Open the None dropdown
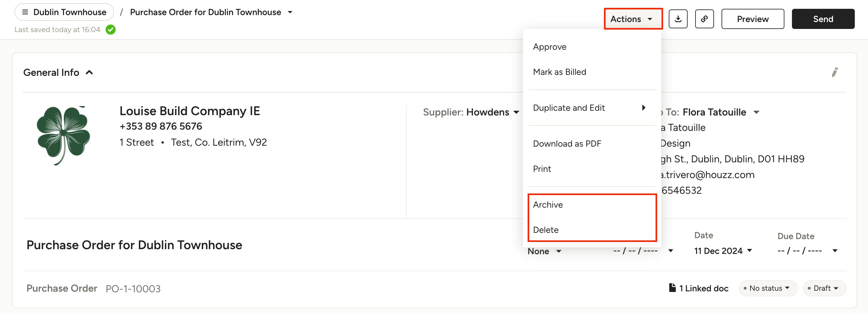 (544, 251)
